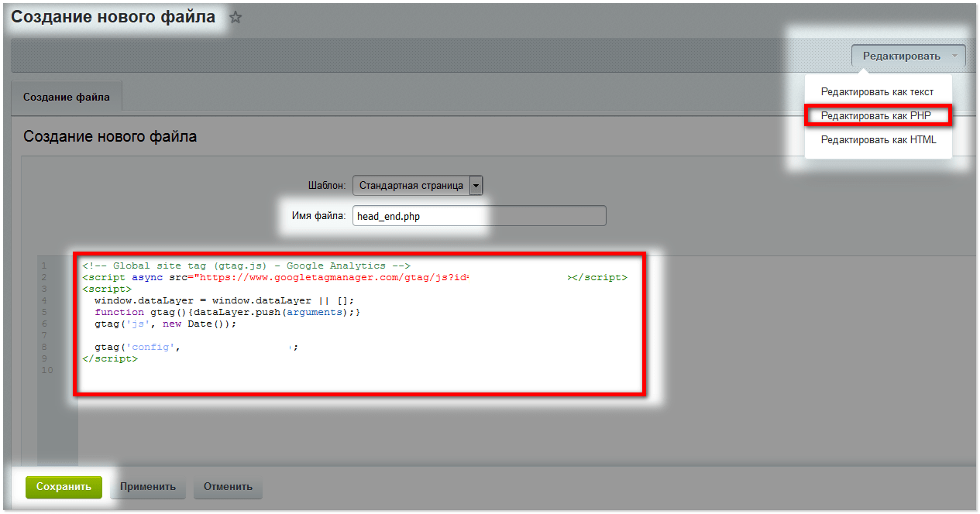Click the script async src code line
Image resolution: width=980 pixels, height=514 pixels.
(x=355, y=277)
